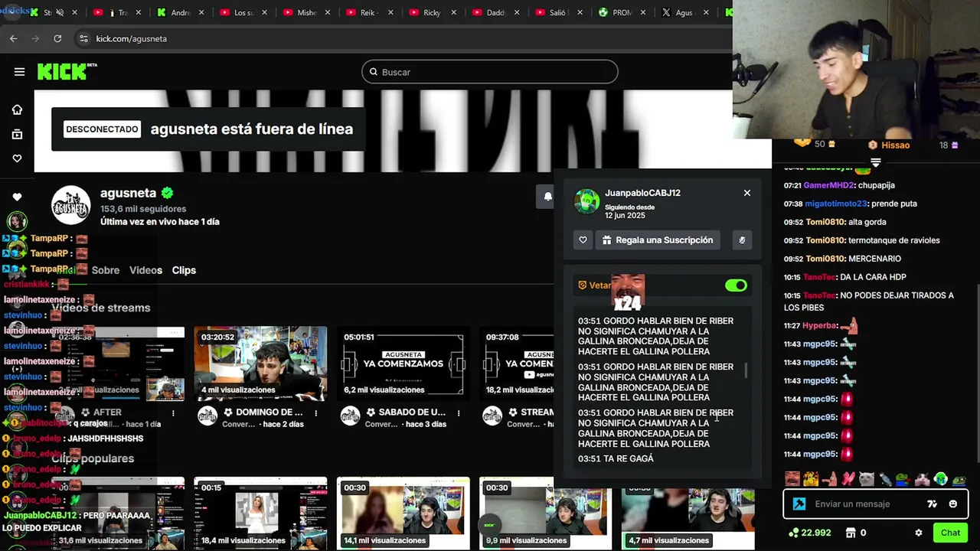This screenshot has height=551, width=980.
Task: Select the pointing-hand quick emote
Action: 829,479
